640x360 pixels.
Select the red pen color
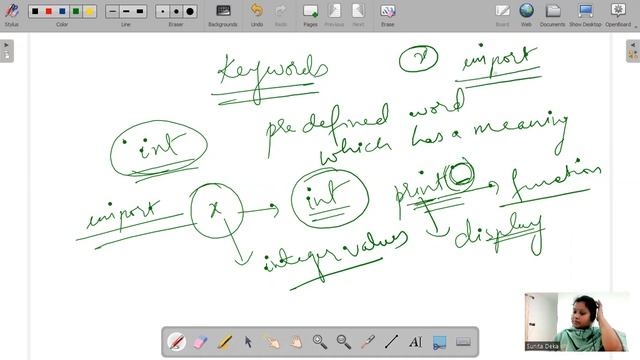click(x=49, y=11)
